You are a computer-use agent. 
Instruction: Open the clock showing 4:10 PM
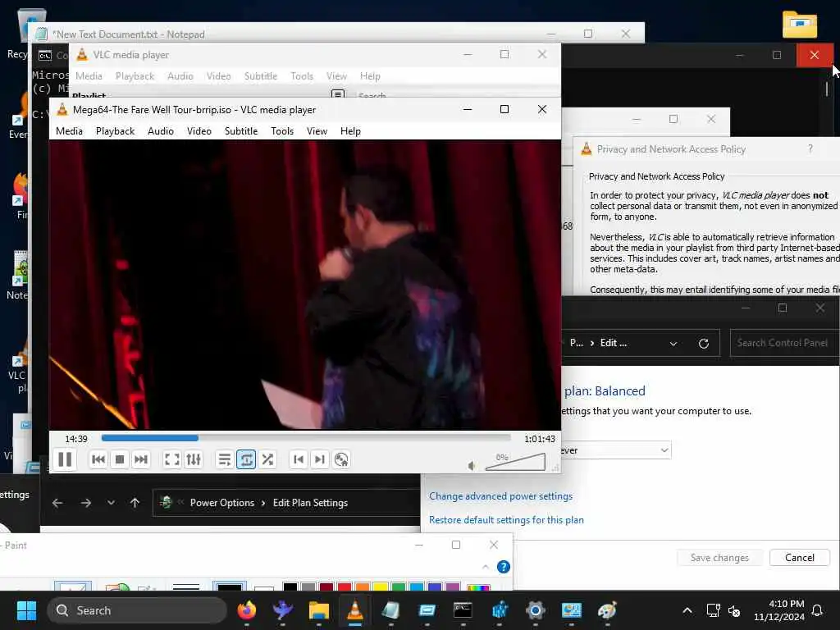[779, 610]
